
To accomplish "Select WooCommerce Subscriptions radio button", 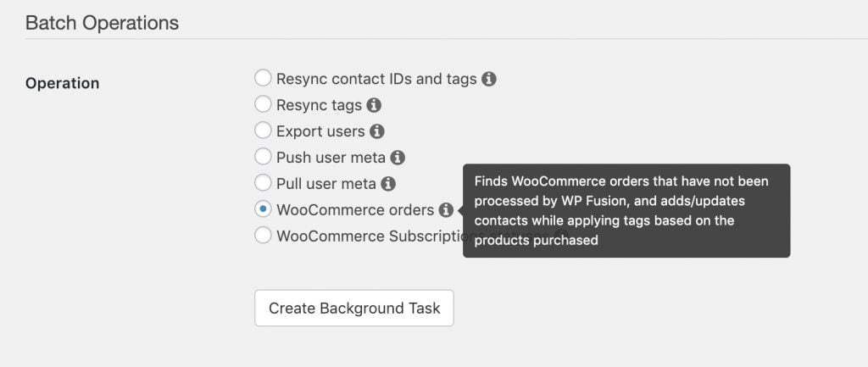I will [263, 236].
